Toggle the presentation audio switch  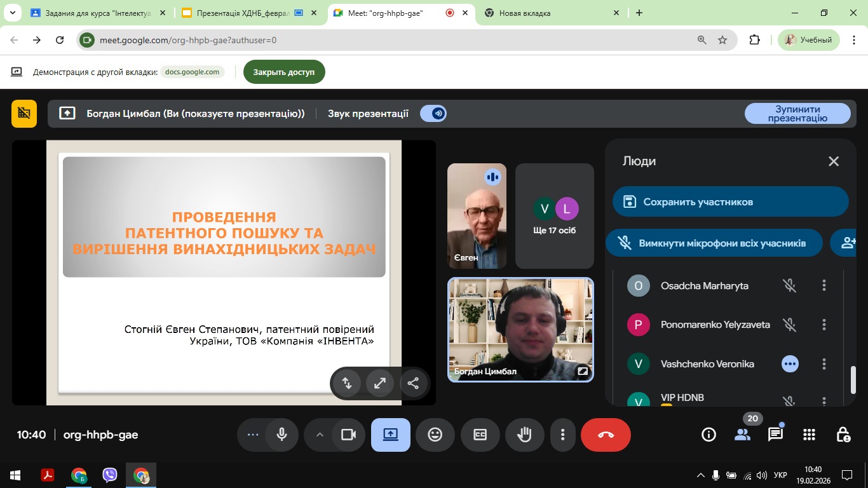433,114
